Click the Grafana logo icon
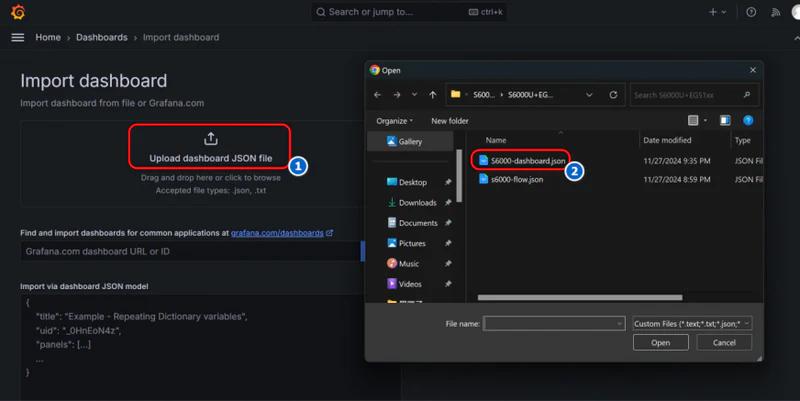This screenshot has height=401, width=800. point(18,12)
